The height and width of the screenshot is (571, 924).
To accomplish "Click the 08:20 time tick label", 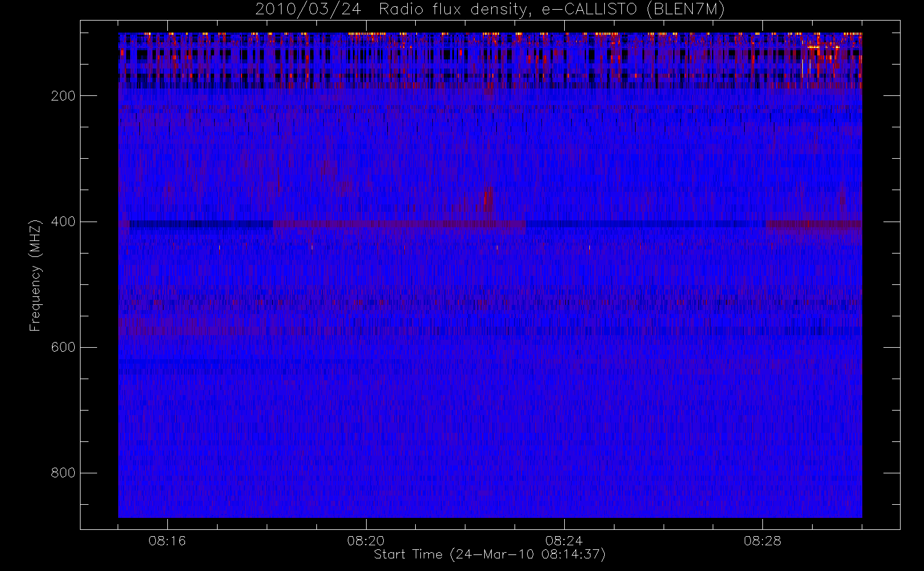I will (x=365, y=541).
